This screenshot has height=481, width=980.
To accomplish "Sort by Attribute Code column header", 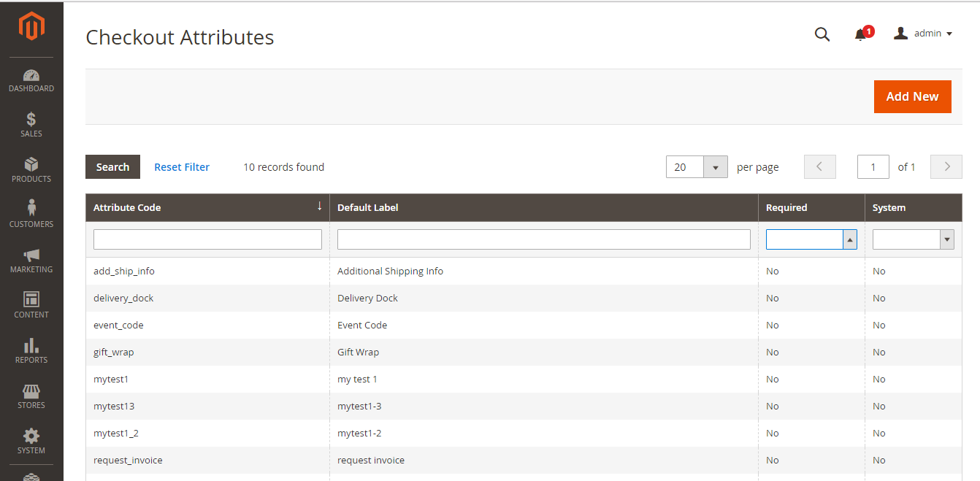I will pos(207,207).
